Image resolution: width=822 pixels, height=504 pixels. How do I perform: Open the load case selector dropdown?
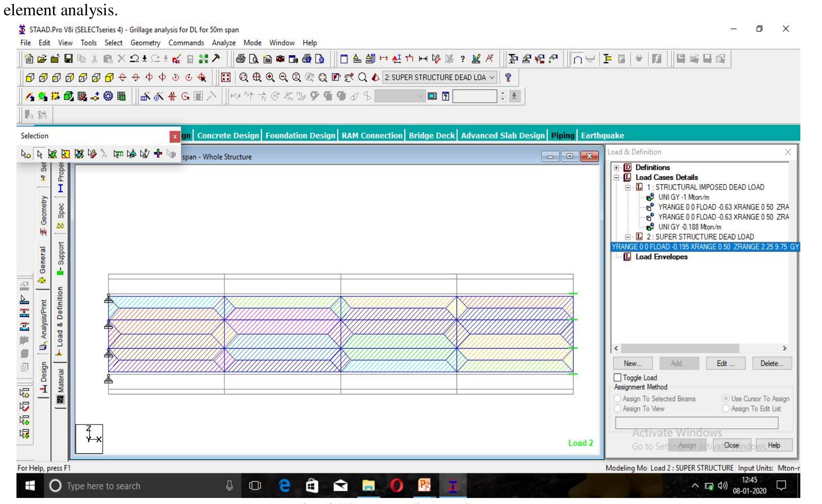coord(492,78)
